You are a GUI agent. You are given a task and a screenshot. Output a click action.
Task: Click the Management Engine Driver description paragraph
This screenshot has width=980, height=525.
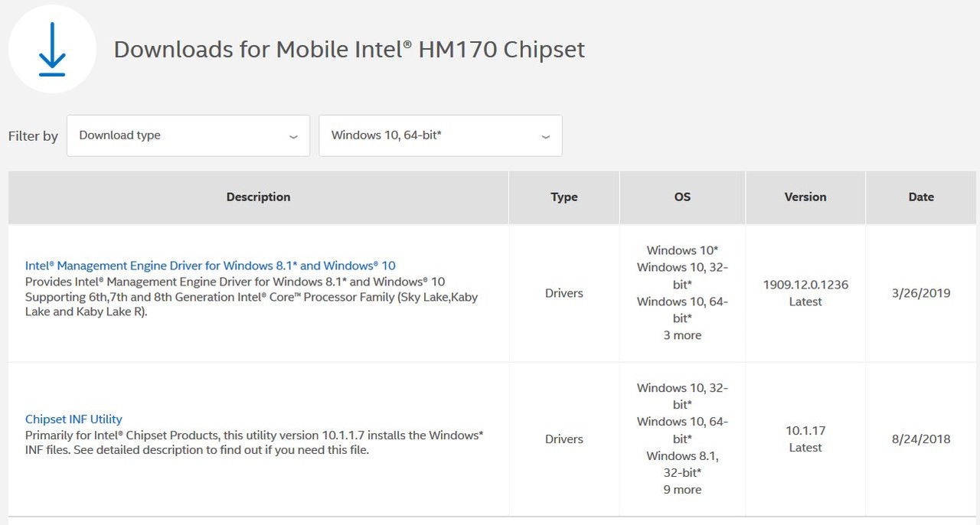[x=251, y=297]
